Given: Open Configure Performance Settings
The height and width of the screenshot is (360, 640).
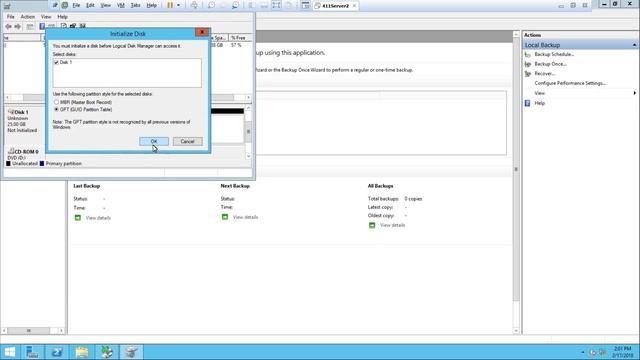Looking at the screenshot, I should pos(570,83).
